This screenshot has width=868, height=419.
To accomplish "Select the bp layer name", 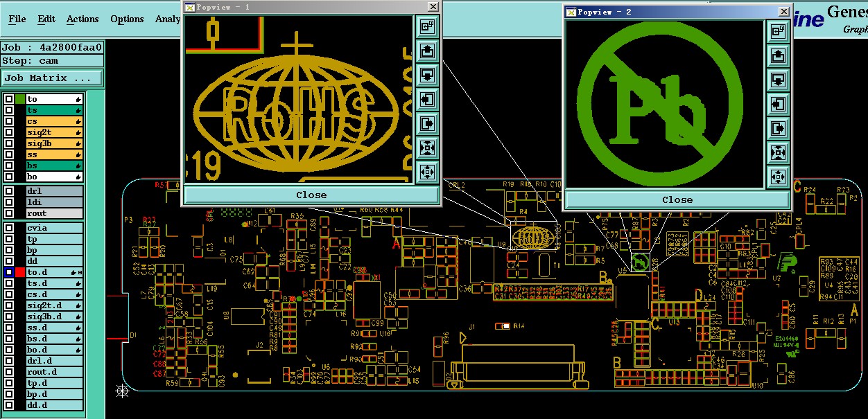I will 55,250.
